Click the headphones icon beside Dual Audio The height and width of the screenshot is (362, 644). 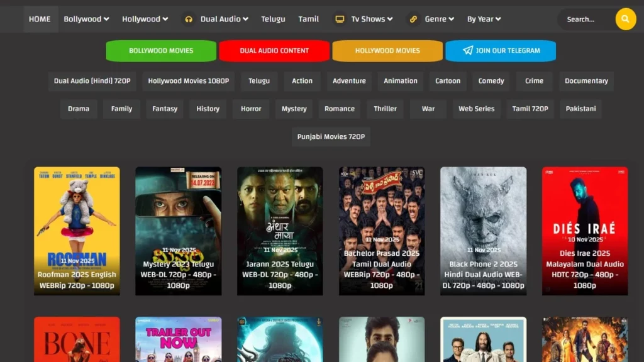[x=189, y=19]
